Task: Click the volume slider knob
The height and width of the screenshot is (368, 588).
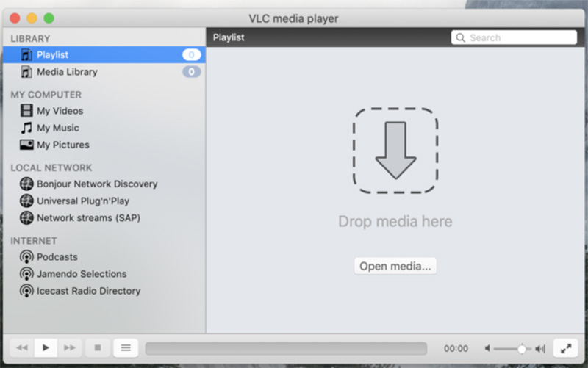Action: click(522, 349)
